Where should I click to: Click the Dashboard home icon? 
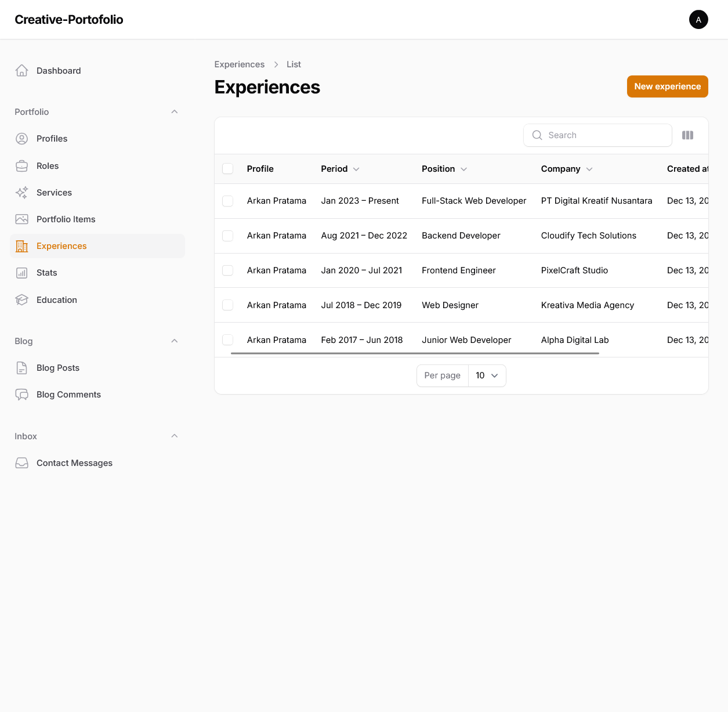point(21,71)
